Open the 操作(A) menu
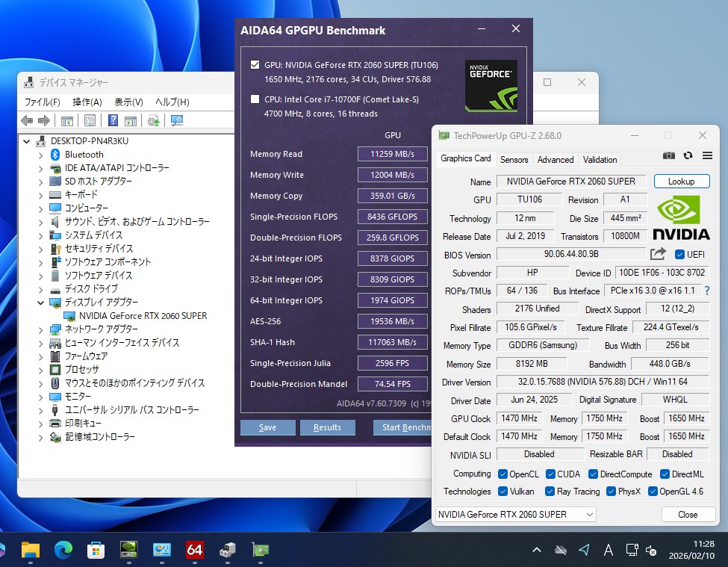 click(x=87, y=102)
